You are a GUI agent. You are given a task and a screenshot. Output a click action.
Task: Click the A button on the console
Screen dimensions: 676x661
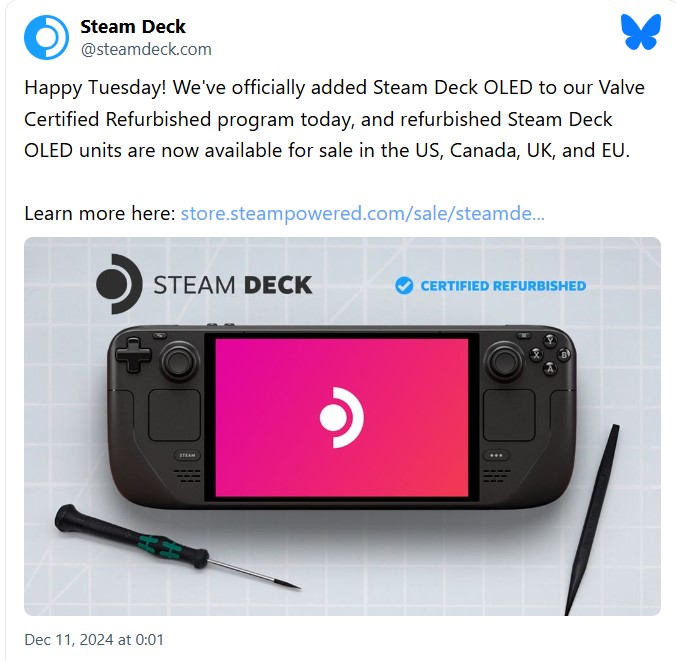tap(550, 369)
